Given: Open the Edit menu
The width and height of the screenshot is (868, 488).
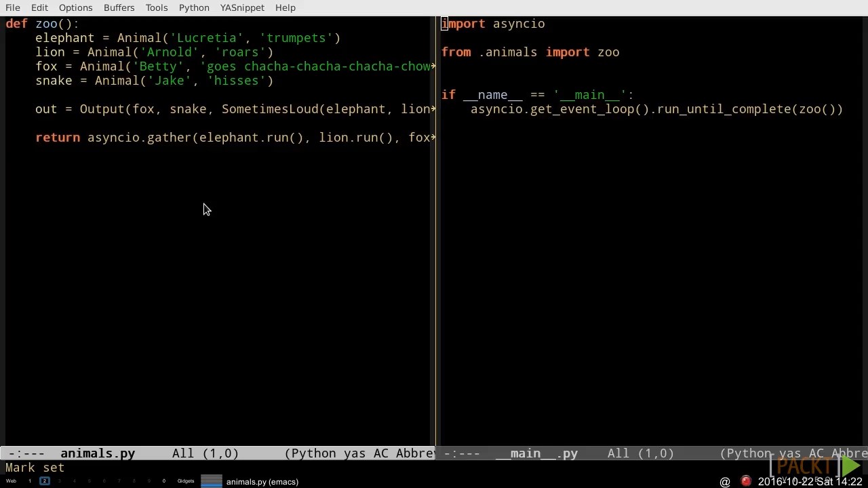Looking at the screenshot, I should [x=39, y=7].
